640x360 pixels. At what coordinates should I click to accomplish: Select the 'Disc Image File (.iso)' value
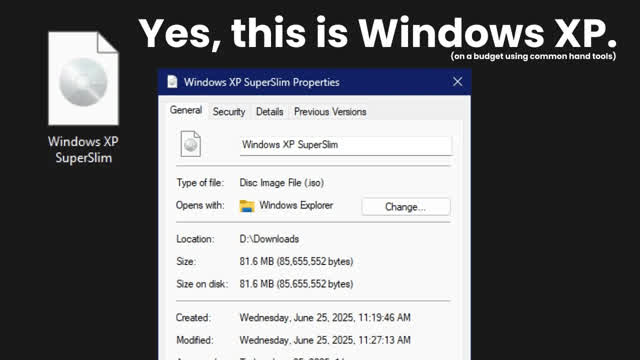point(282,182)
